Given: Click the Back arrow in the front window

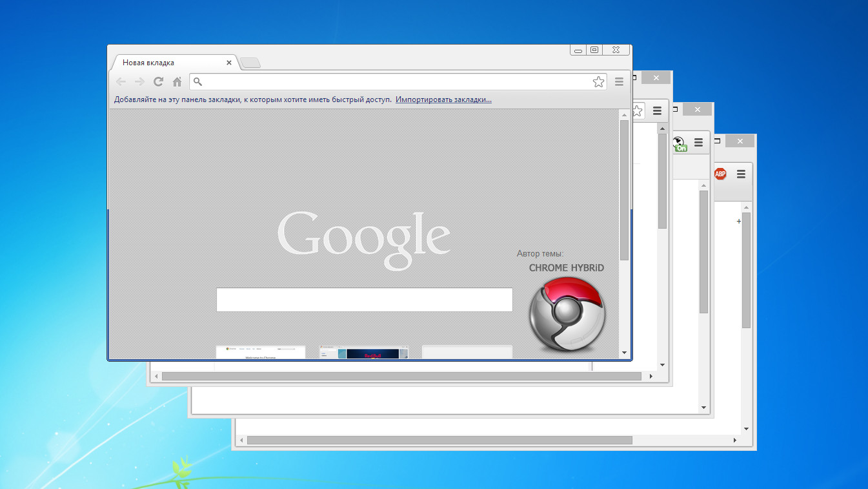Looking at the screenshot, I should tap(121, 81).
